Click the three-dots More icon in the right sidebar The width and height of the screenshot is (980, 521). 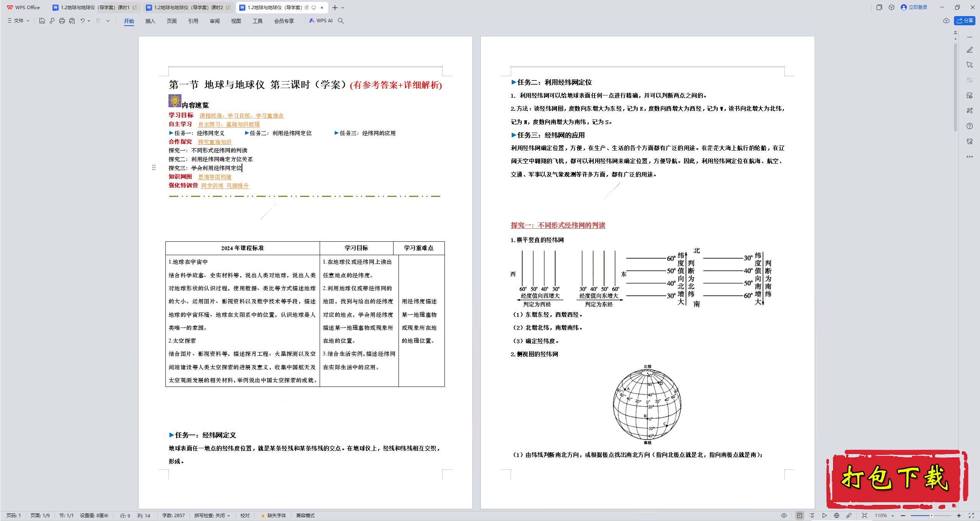[x=970, y=157]
